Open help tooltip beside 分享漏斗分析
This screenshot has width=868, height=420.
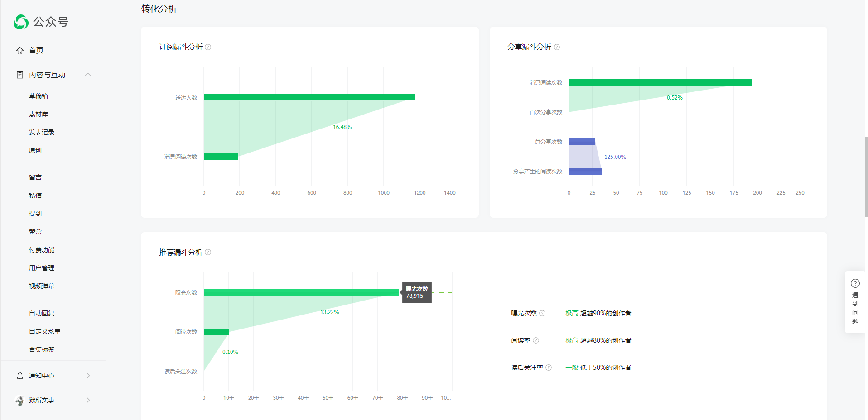click(x=557, y=47)
